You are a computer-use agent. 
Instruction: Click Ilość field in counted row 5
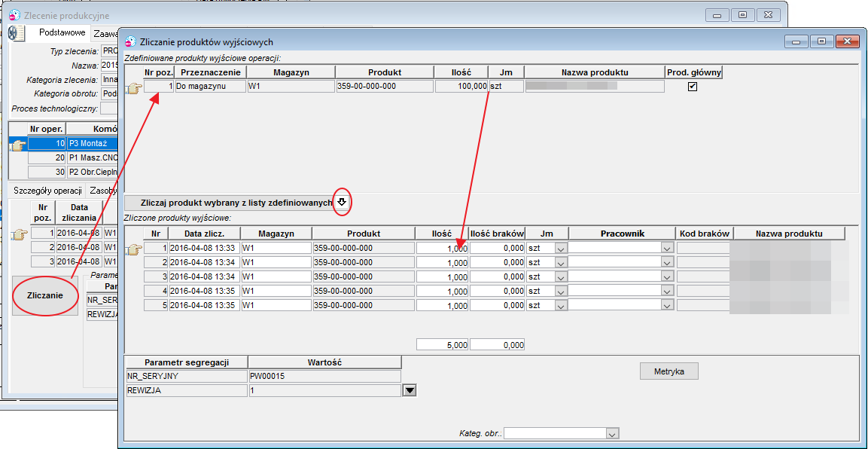pos(443,306)
